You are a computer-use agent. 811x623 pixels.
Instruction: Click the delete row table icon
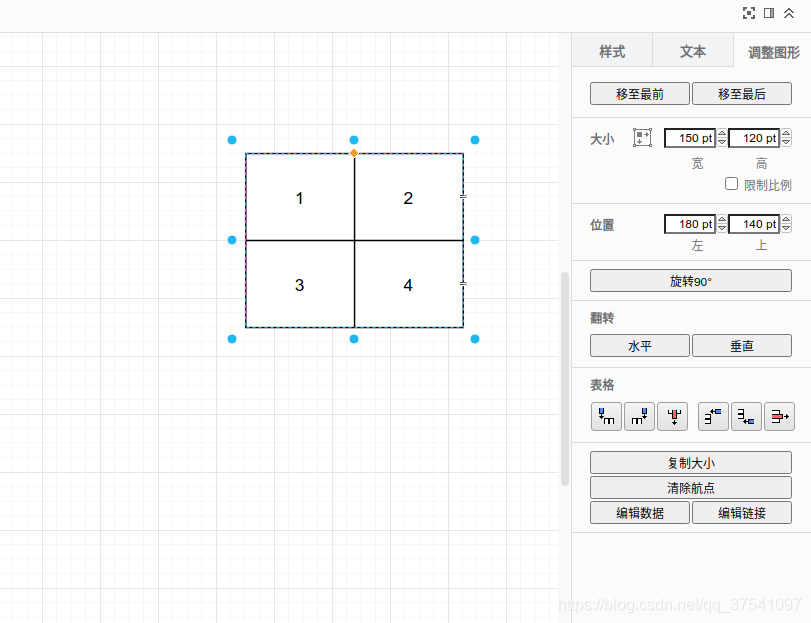(779, 417)
